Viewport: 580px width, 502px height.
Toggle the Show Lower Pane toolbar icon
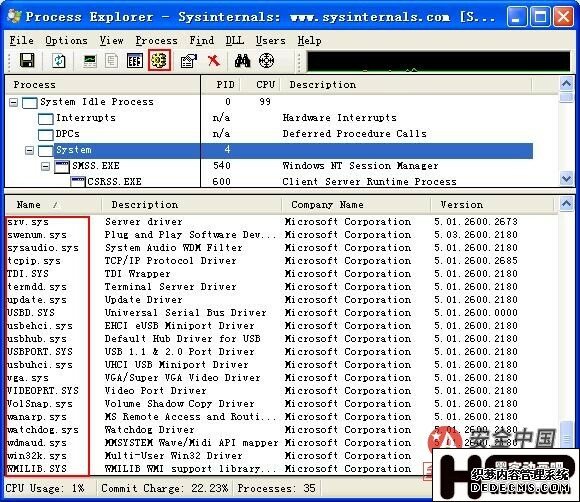pos(135,61)
